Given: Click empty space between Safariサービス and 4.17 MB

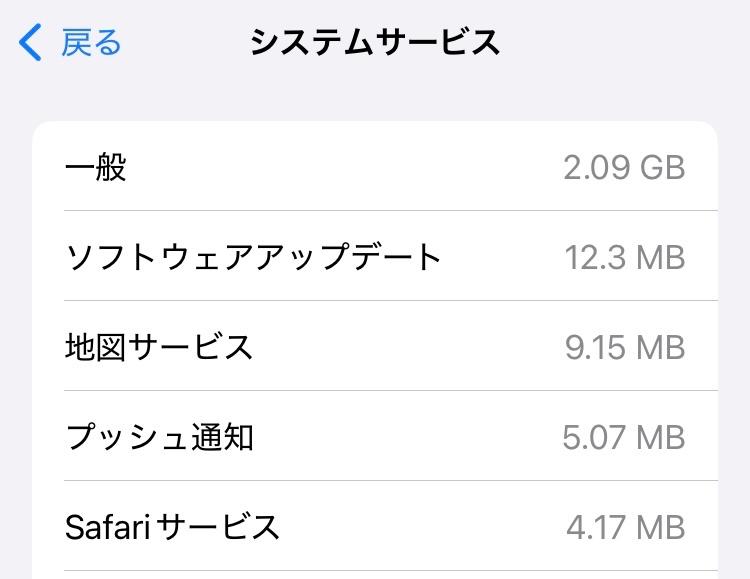Looking at the screenshot, I should click(420, 526).
